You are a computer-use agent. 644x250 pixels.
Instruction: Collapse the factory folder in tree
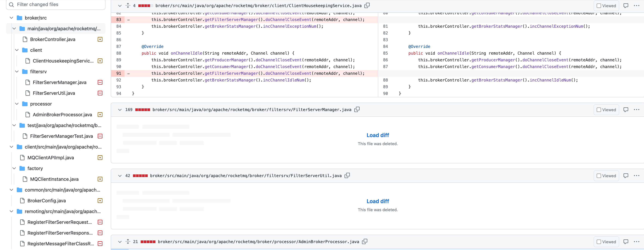pyautogui.click(x=14, y=168)
